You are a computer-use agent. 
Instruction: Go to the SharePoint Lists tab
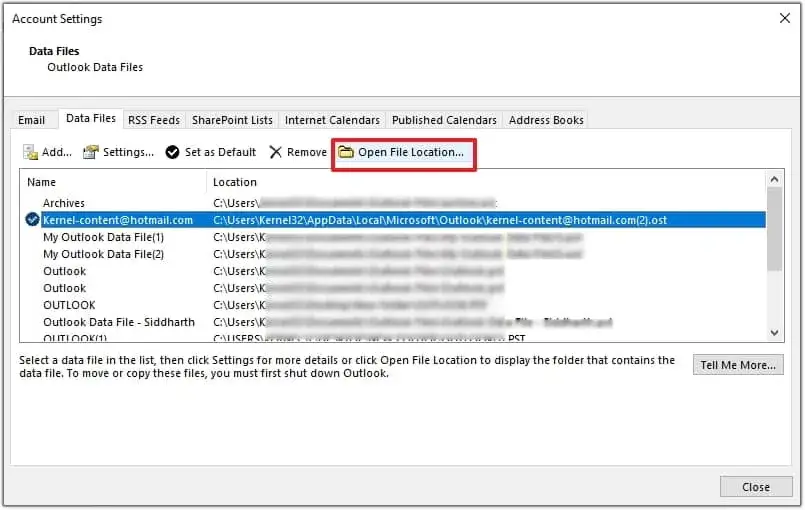pyautogui.click(x=232, y=120)
